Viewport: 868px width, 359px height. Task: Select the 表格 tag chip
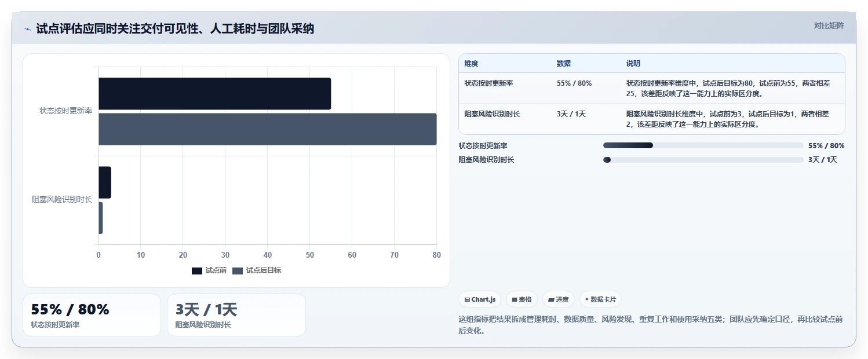521,299
